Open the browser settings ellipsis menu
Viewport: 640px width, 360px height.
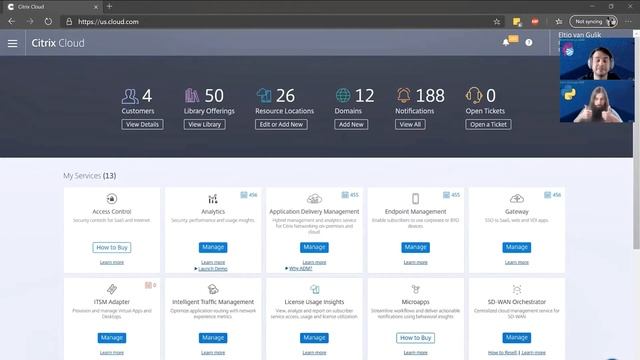628,22
